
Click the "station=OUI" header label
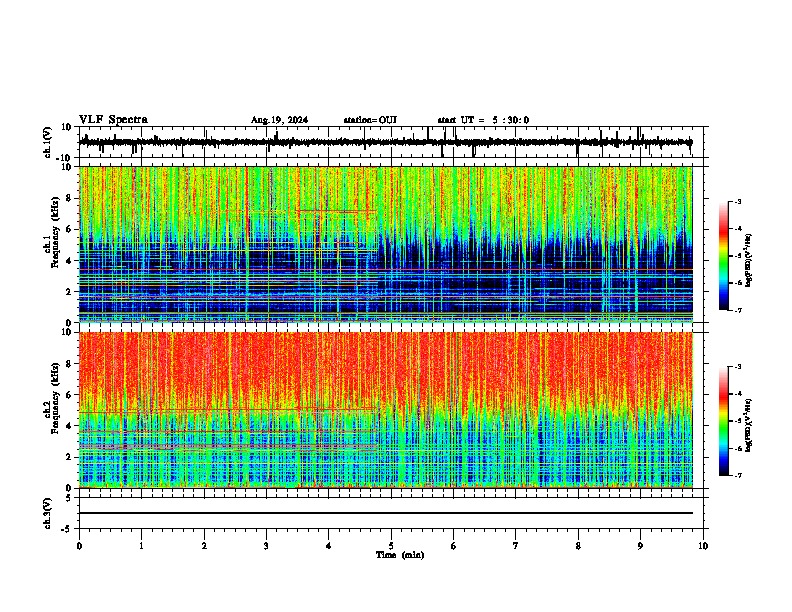(x=370, y=120)
